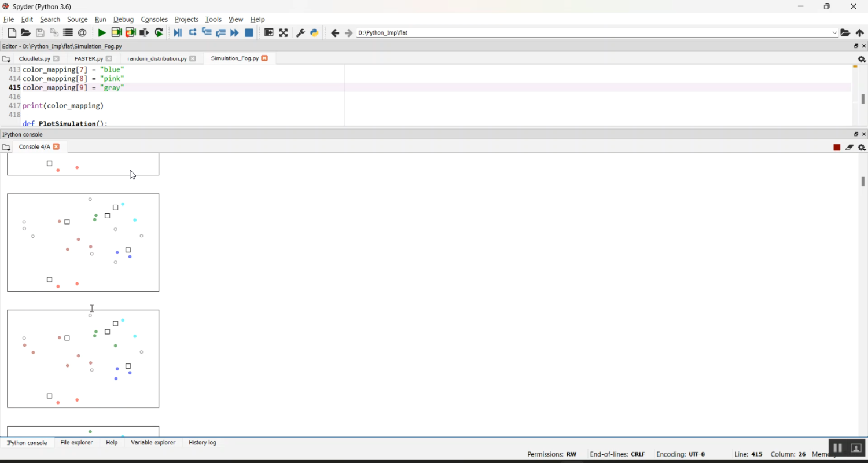Select the Console 4/A tab
The image size is (868, 463).
point(35,147)
